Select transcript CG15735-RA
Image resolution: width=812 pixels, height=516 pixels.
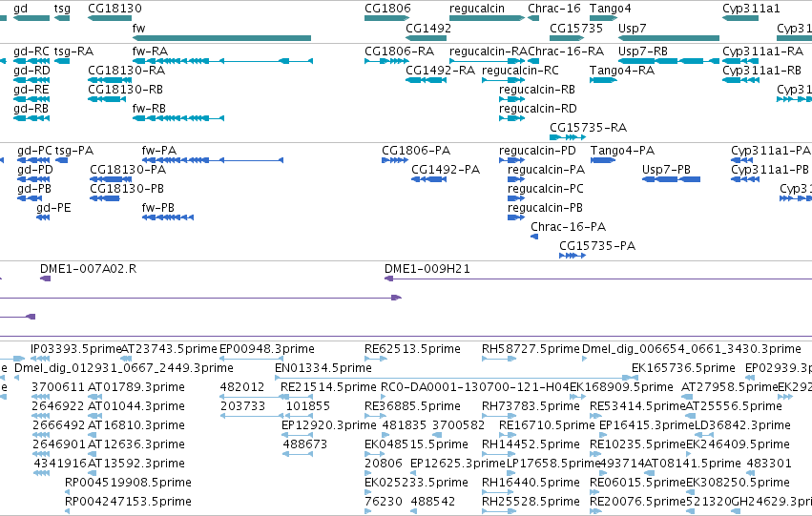(x=588, y=128)
